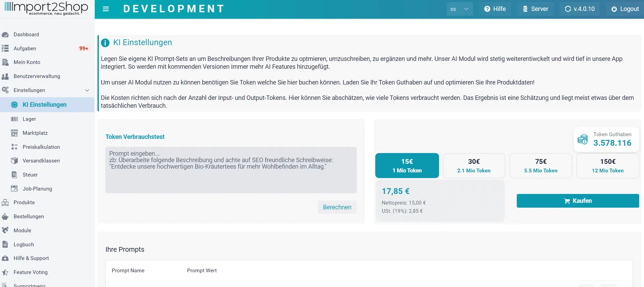Select the 15€ 1 Mio Token package
Screen dimensions: 644x287
(x=407, y=166)
